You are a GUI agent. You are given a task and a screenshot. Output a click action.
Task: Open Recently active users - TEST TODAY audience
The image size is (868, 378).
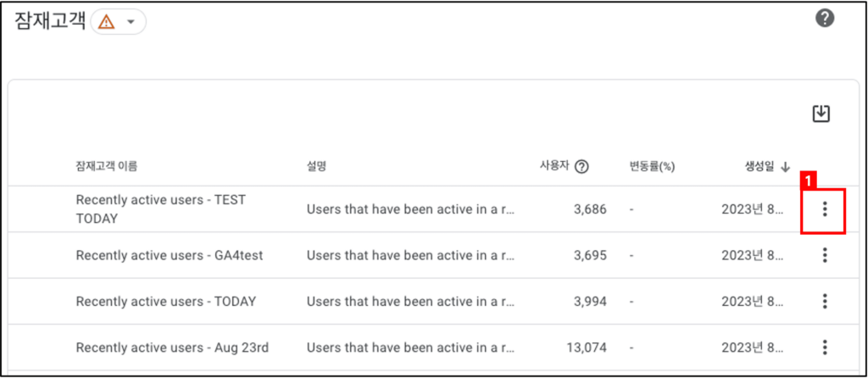(160, 209)
